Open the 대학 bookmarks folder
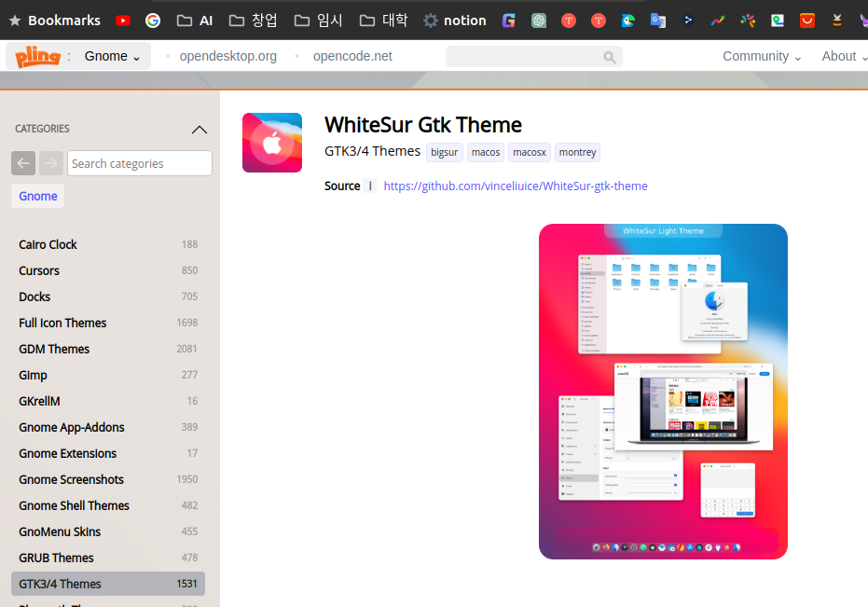Image resolution: width=868 pixels, height=607 pixels. 384,21
